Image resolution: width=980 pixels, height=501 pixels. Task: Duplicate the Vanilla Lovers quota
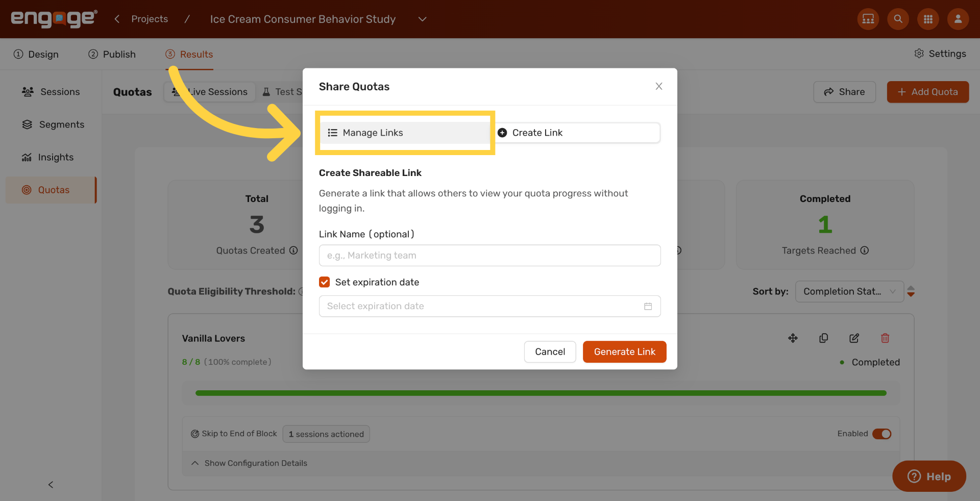point(823,338)
